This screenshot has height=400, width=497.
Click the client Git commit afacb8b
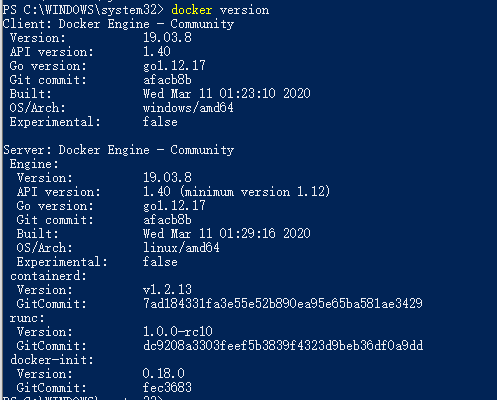[x=167, y=80]
